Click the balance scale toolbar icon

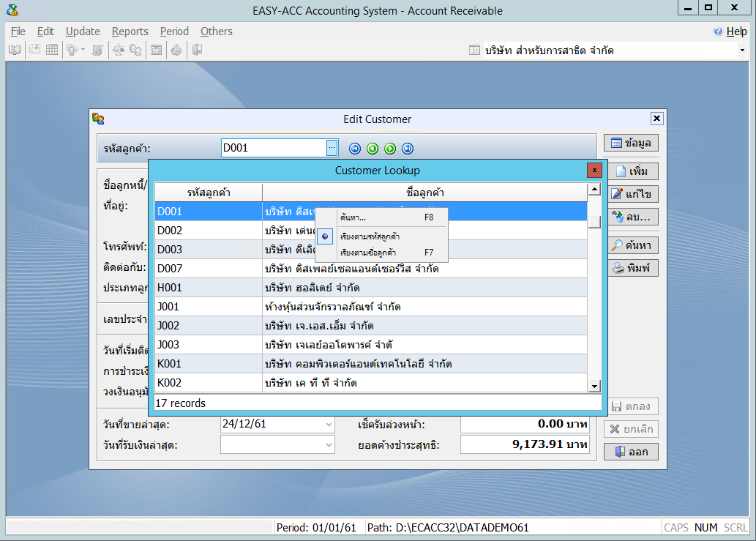118,50
